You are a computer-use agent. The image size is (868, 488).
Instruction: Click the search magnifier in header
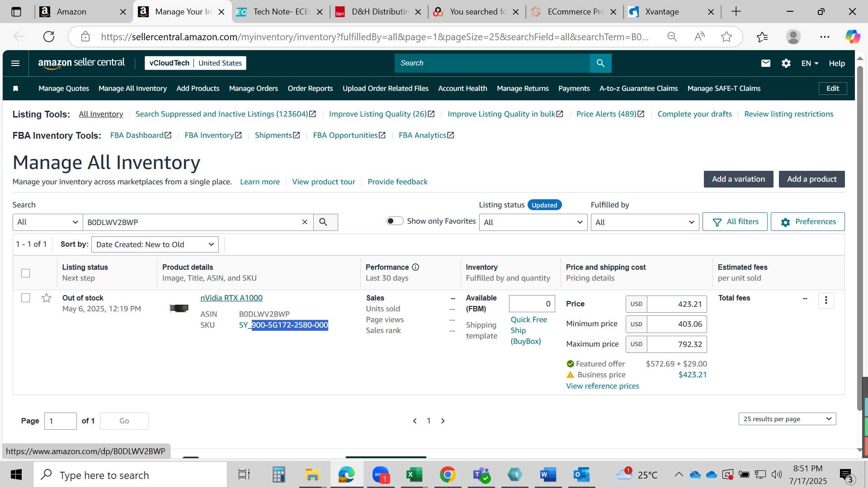pos(600,63)
